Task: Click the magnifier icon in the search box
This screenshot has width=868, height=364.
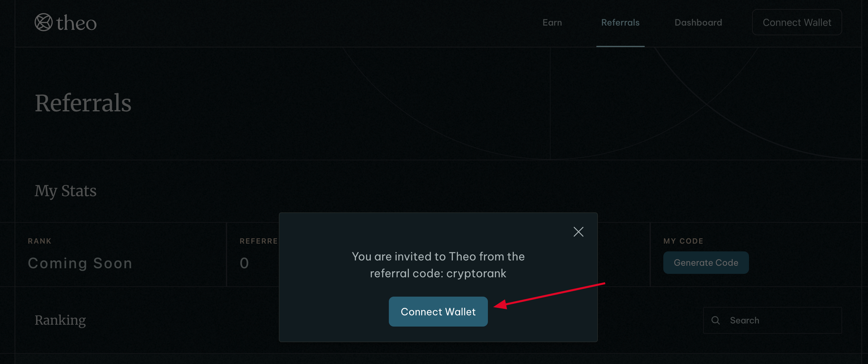Action: click(715, 320)
